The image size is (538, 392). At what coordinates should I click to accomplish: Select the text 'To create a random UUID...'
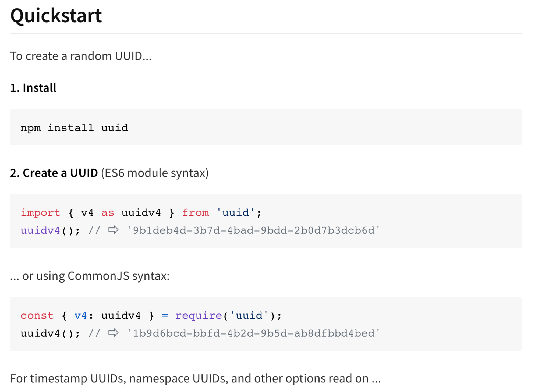click(x=81, y=56)
